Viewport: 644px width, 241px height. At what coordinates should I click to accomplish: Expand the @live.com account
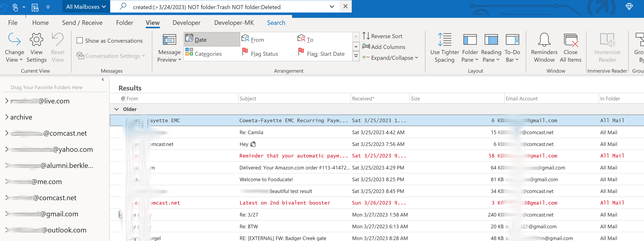point(6,101)
